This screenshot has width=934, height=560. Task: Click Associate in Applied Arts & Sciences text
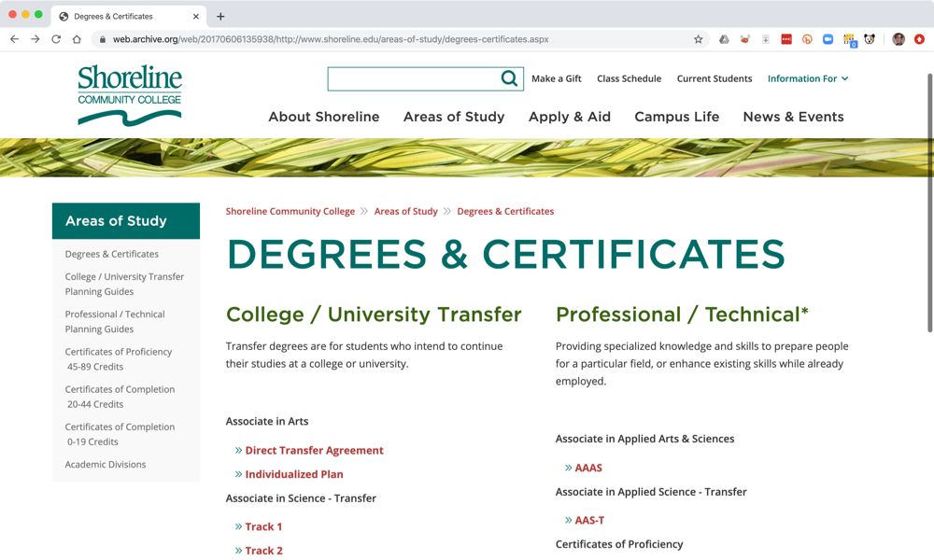(644, 439)
